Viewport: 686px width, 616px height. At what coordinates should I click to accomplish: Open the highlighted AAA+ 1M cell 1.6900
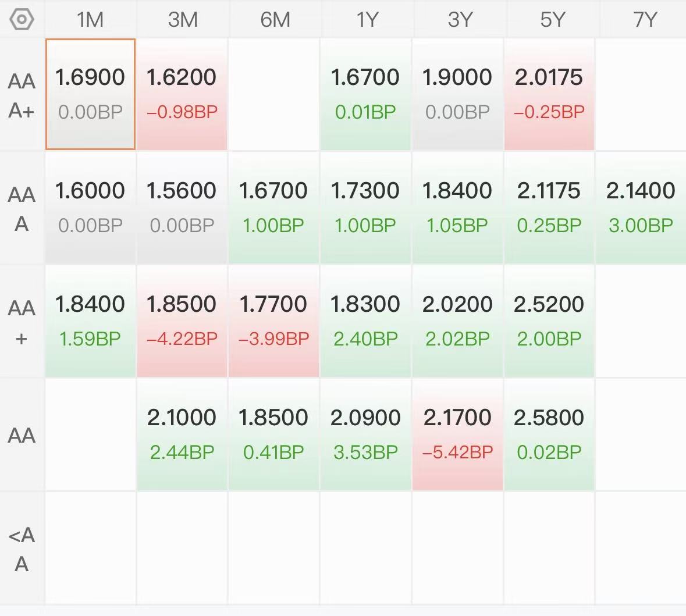(90, 94)
